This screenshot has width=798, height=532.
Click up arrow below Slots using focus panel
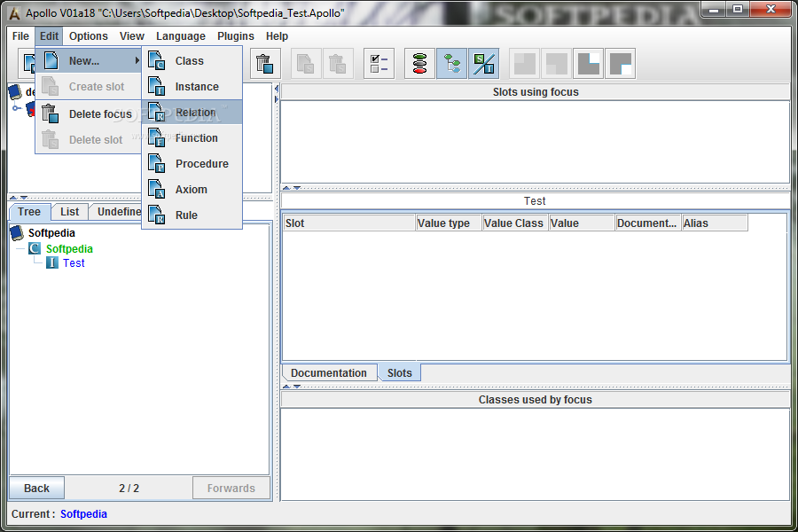coord(286,188)
